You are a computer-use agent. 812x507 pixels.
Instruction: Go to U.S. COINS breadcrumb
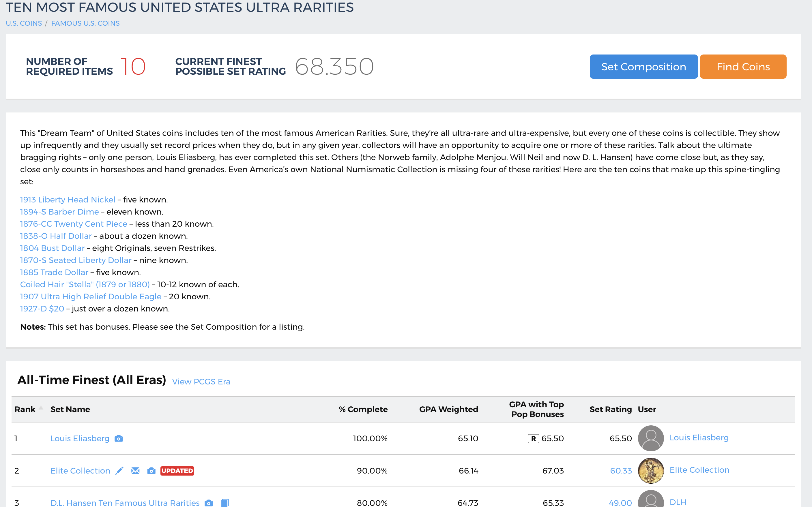pyautogui.click(x=24, y=23)
